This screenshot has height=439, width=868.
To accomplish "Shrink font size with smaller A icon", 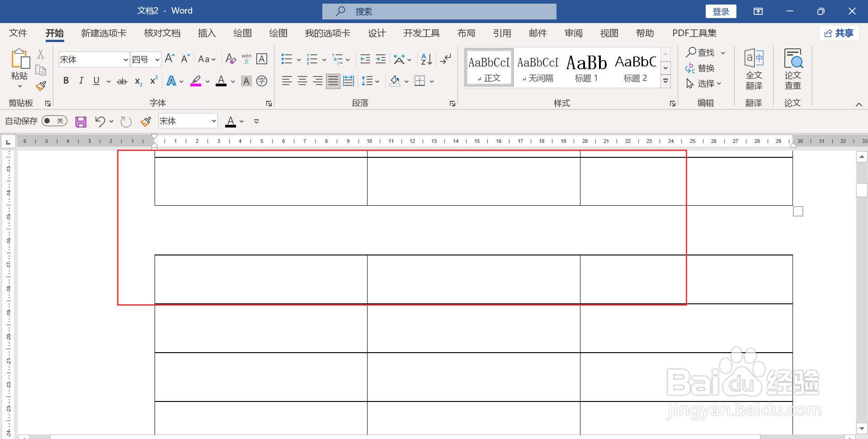I will pos(185,59).
